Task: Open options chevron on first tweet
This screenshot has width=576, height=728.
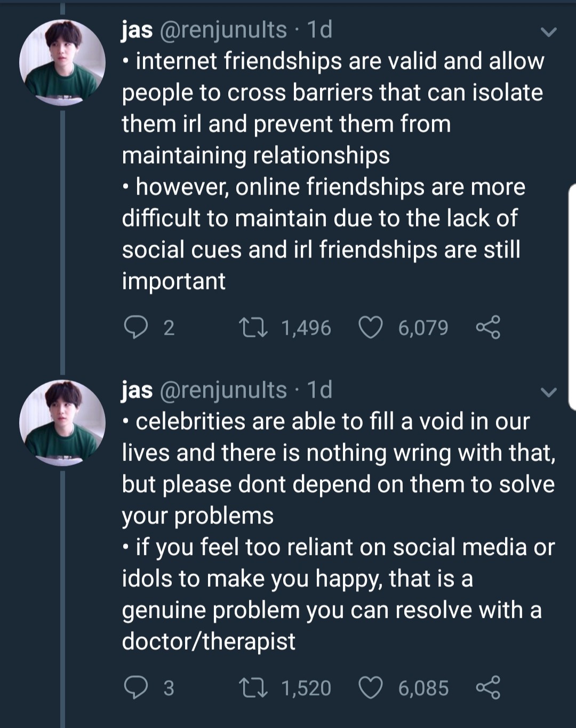Action: point(548,33)
